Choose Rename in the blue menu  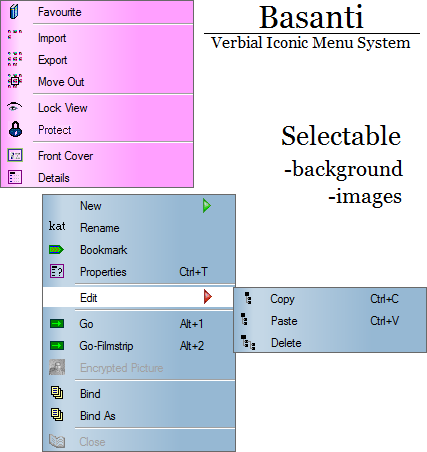pyautogui.click(x=139, y=228)
